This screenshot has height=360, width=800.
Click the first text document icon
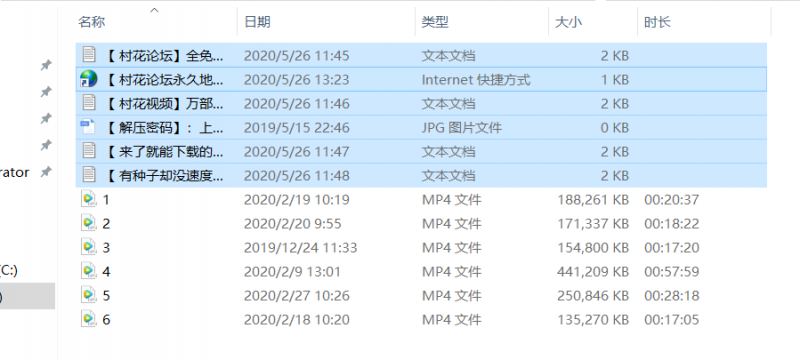(89, 55)
